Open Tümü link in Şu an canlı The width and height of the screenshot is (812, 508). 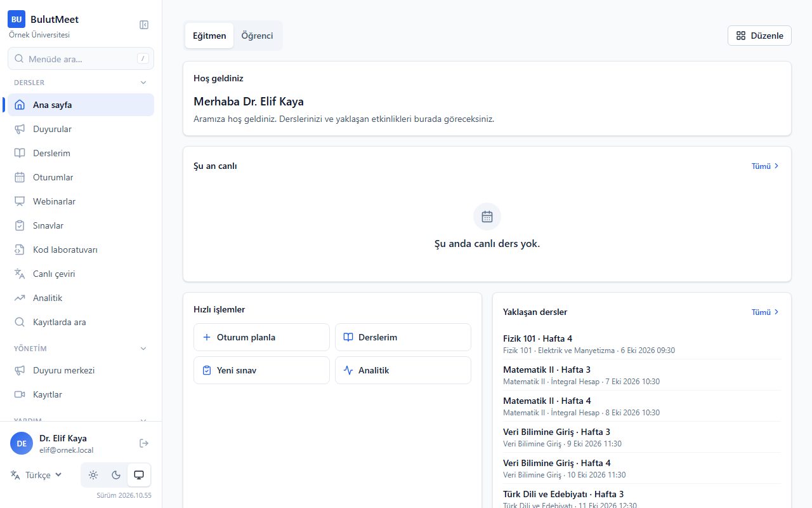point(765,166)
